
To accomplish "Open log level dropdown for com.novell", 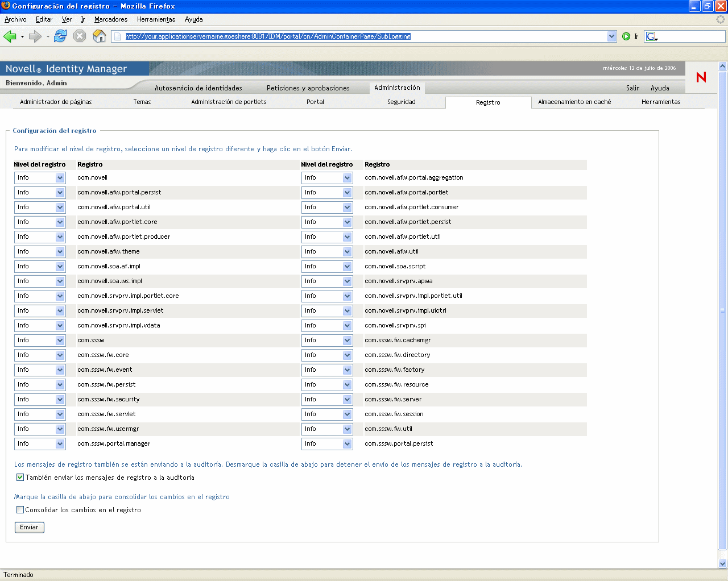I will (x=40, y=178).
